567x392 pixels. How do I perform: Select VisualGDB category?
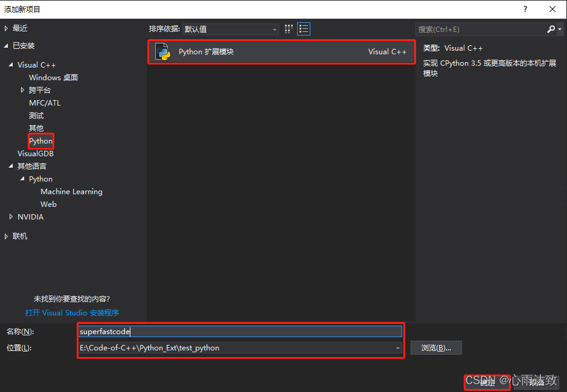point(36,154)
